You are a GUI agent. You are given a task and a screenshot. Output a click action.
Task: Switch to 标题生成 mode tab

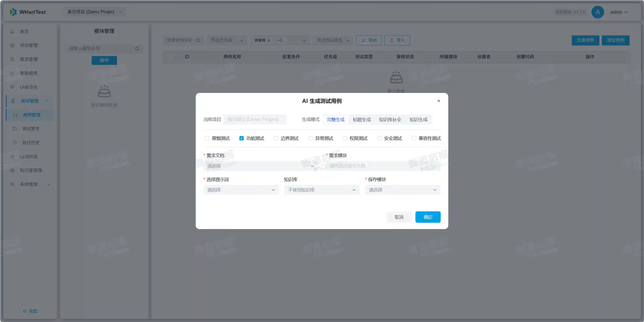[x=362, y=119]
